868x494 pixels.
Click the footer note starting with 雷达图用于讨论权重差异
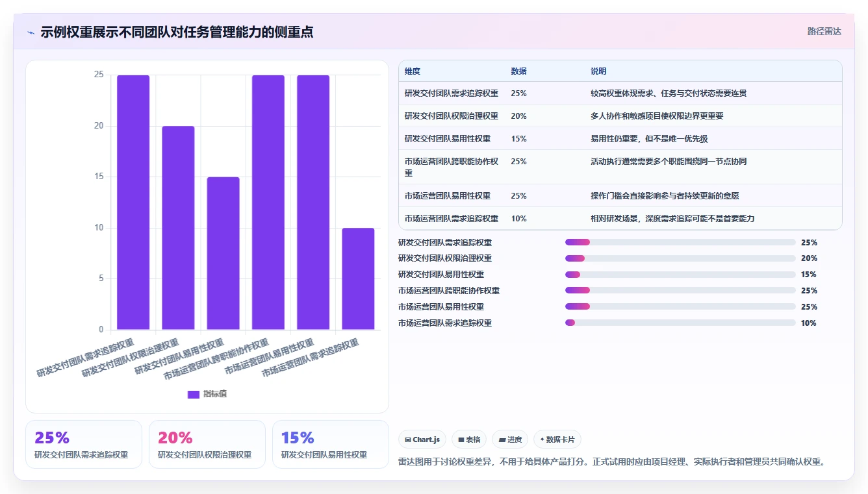pos(611,462)
